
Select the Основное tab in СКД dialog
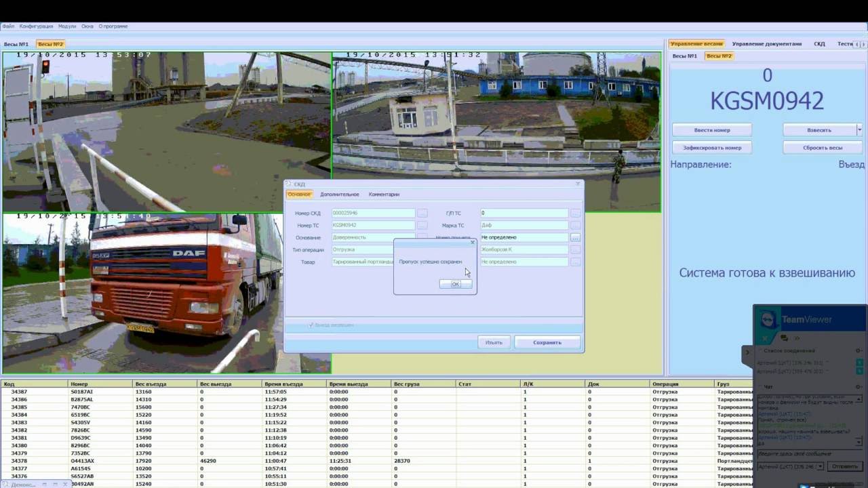point(299,195)
